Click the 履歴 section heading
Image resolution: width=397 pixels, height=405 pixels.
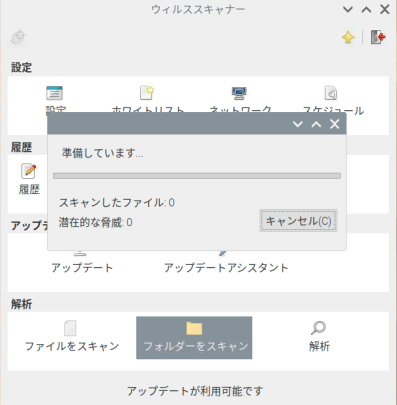[x=21, y=147]
